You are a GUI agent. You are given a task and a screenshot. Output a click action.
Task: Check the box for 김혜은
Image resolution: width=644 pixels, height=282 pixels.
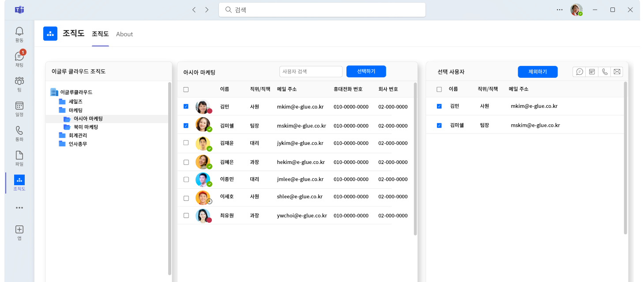tap(186, 162)
